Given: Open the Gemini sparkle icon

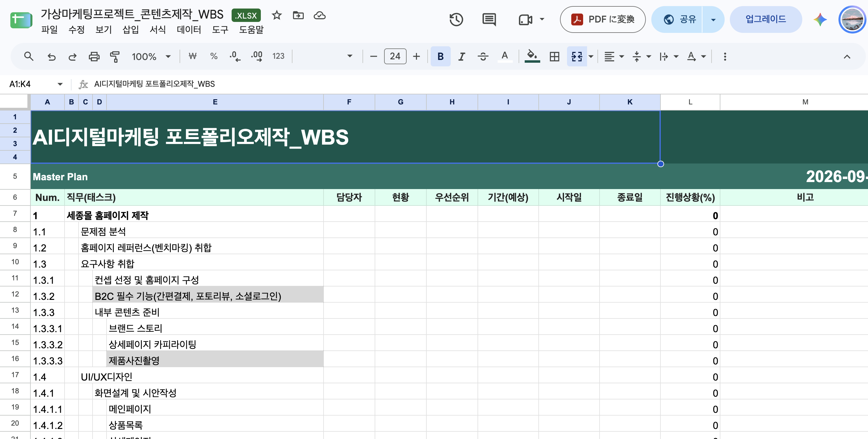Looking at the screenshot, I should (x=820, y=19).
